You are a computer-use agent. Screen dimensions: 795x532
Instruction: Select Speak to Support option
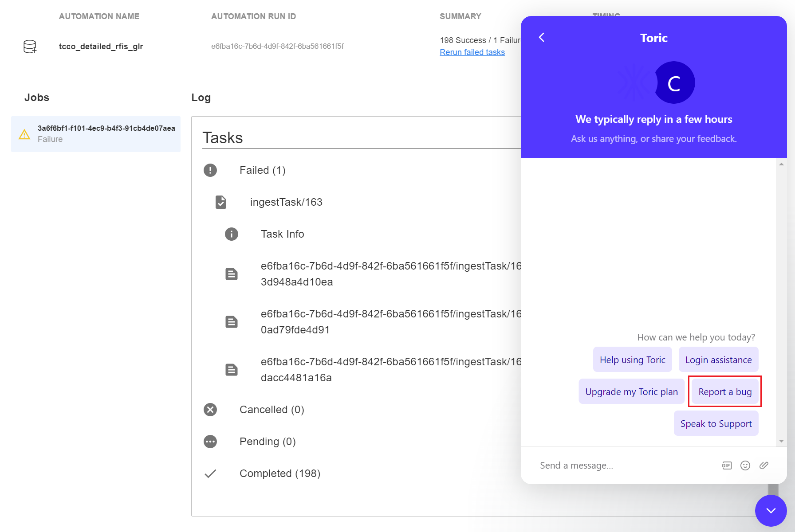pos(716,423)
